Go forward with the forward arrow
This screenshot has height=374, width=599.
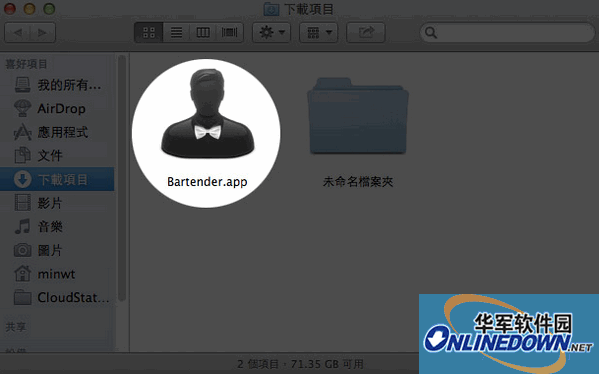tap(43, 32)
